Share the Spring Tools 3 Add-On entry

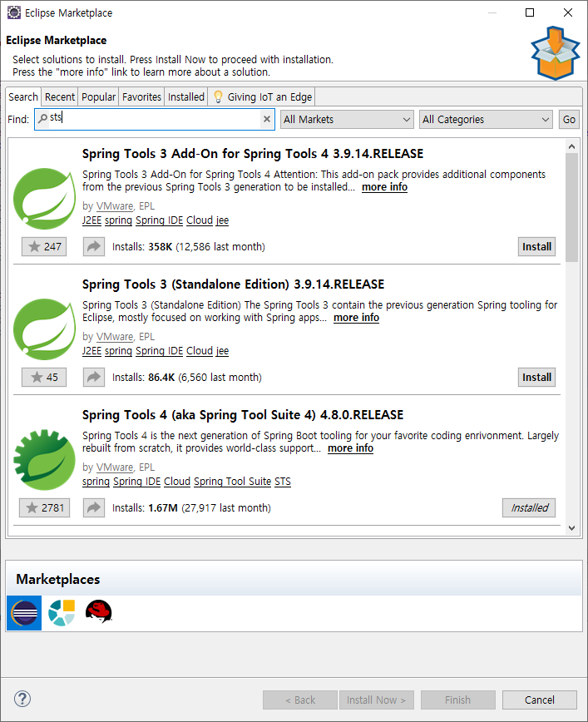94,246
